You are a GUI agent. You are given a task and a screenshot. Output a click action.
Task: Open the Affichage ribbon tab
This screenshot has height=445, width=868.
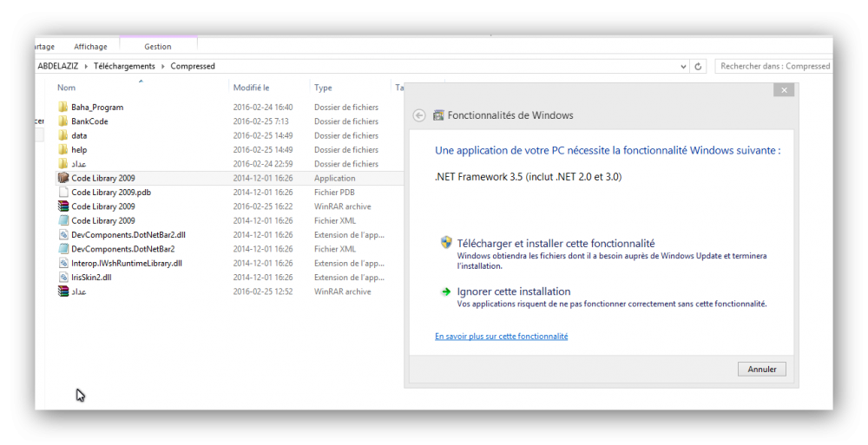(x=91, y=47)
